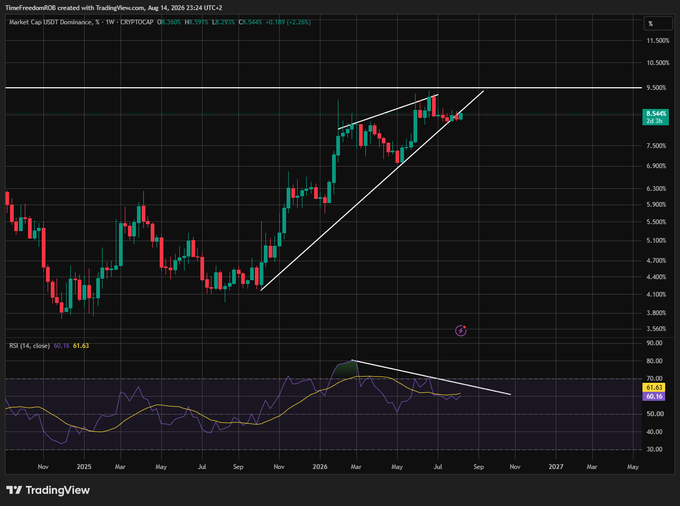The width and height of the screenshot is (680, 506).
Task: Select the low value L8.293%
Action: click(x=223, y=22)
